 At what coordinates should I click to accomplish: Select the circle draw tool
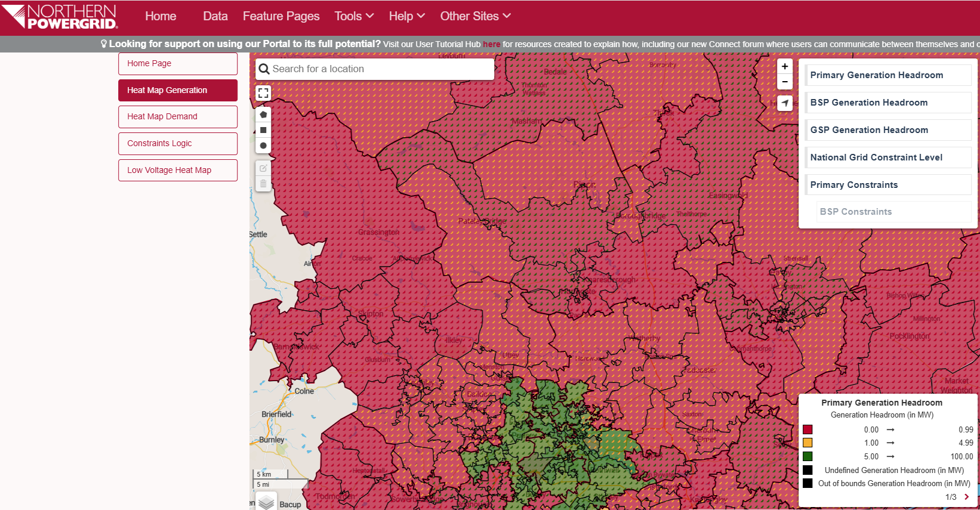(x=263, y=146)
